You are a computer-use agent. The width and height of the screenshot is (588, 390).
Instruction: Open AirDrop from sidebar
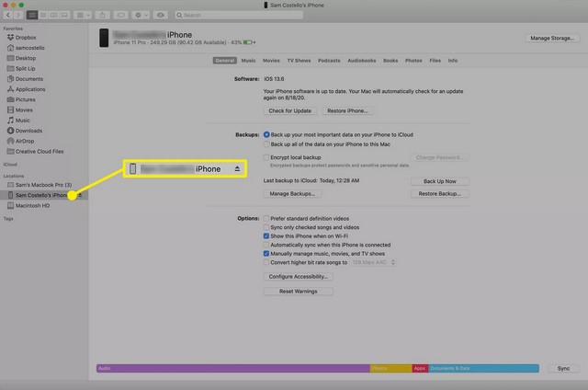[x=27, y=141]
